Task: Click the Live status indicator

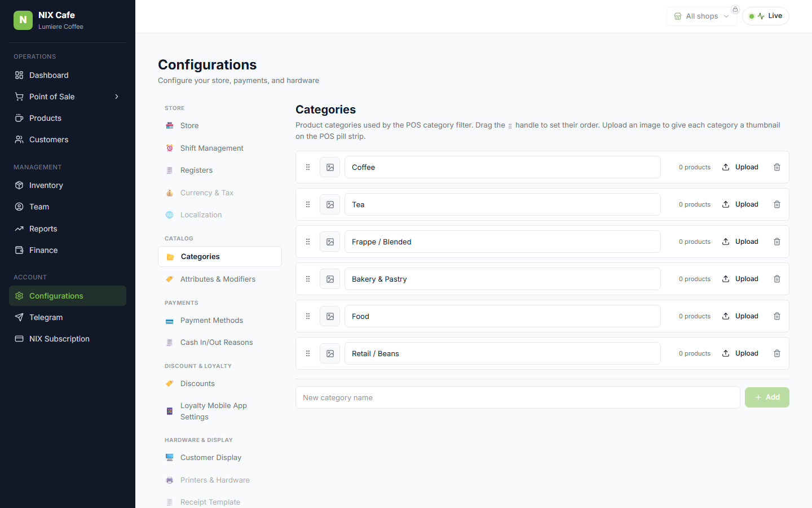Action: pyautogui.click(x=766, y=16)
